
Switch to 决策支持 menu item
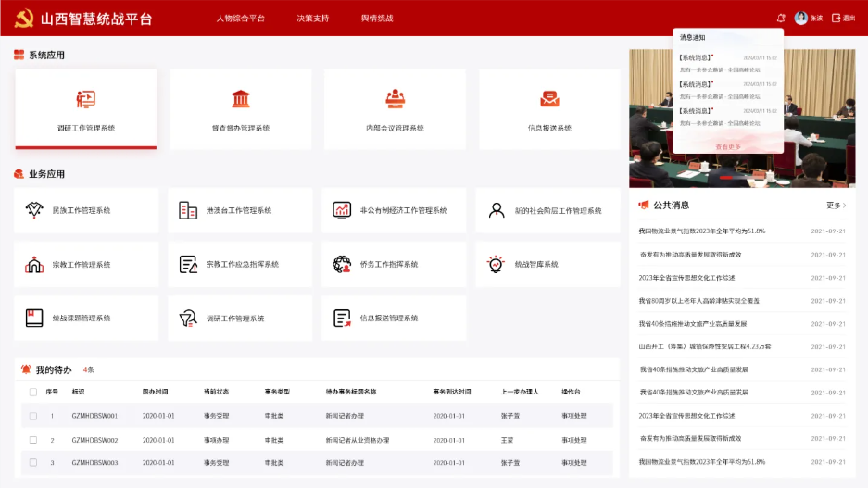coord(312,19)
